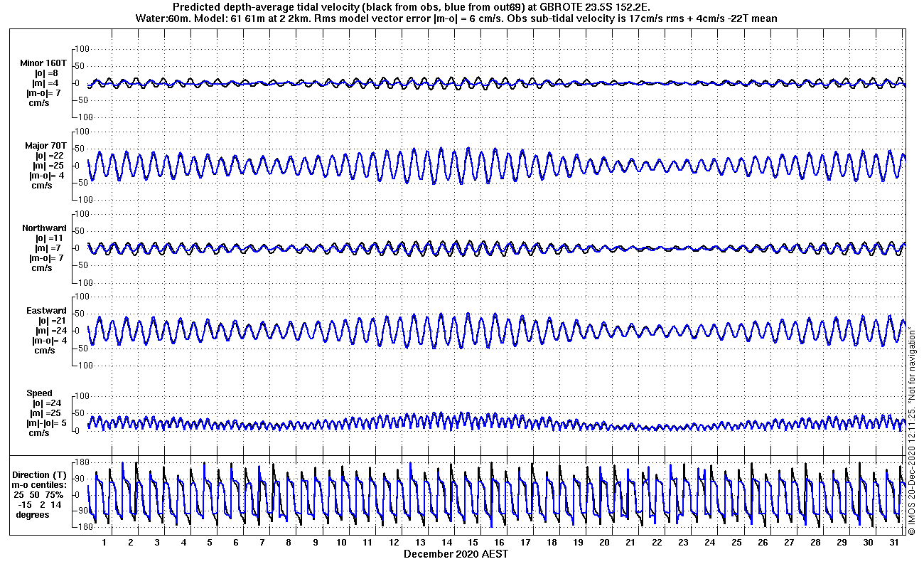Image resolution: width=924 pixels, height=569 pixels.
Task: Click the 'degrees' unit label
Action: click(x=33, y=515)
